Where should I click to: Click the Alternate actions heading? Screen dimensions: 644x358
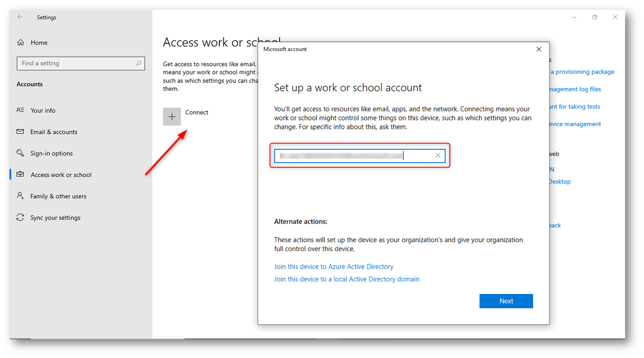pos(301,222)
